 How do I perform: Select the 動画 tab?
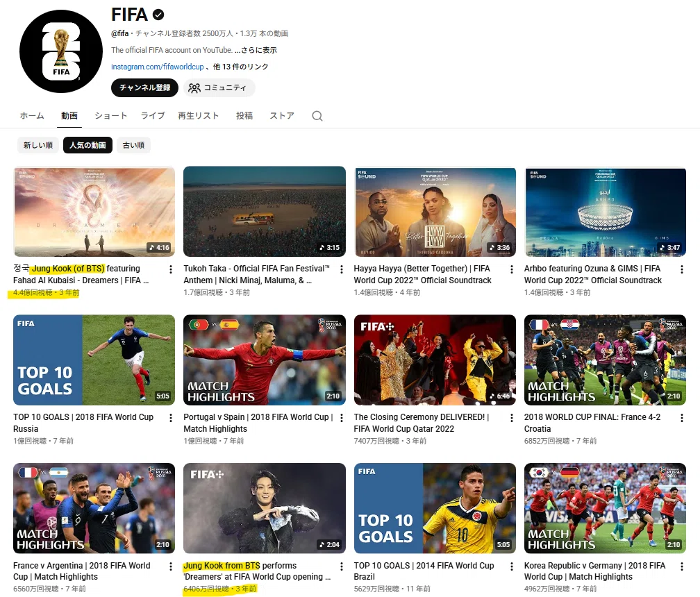point(69,116)
